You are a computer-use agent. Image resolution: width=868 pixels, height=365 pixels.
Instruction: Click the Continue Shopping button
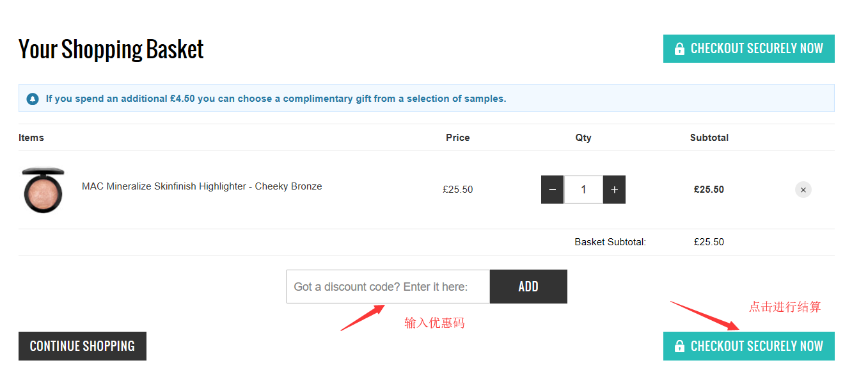[83, 346]
